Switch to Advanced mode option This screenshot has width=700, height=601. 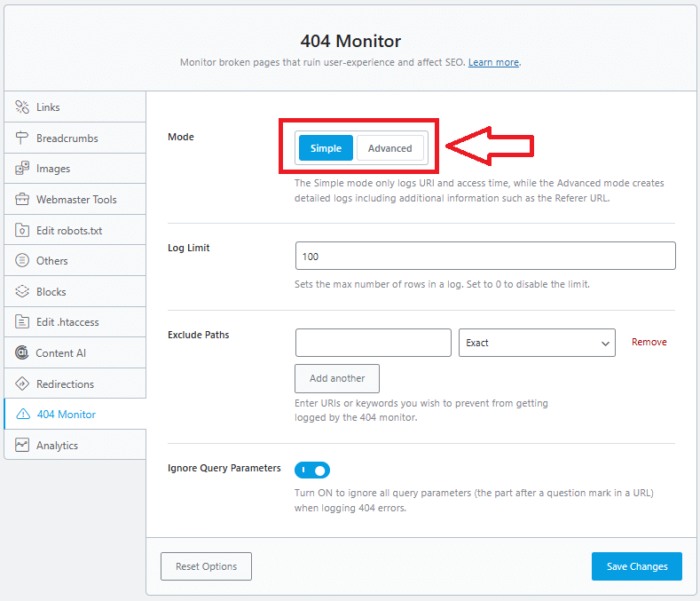(x=389, y=148)
